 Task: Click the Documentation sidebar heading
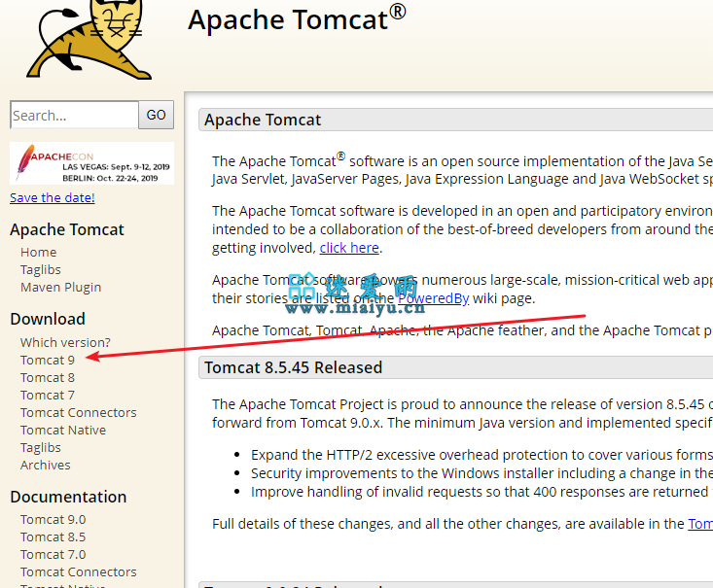(68, 497)
